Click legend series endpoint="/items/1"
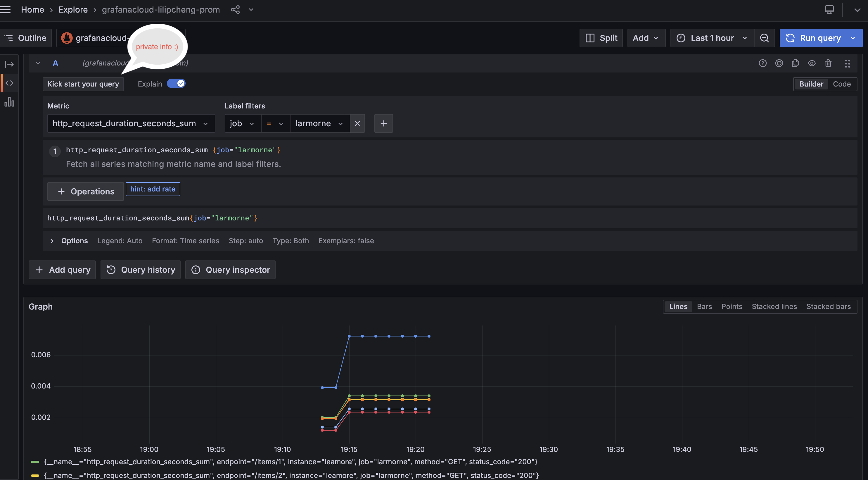Image resolution: width=868 pixels, height=480 pixels. [291, 462]
